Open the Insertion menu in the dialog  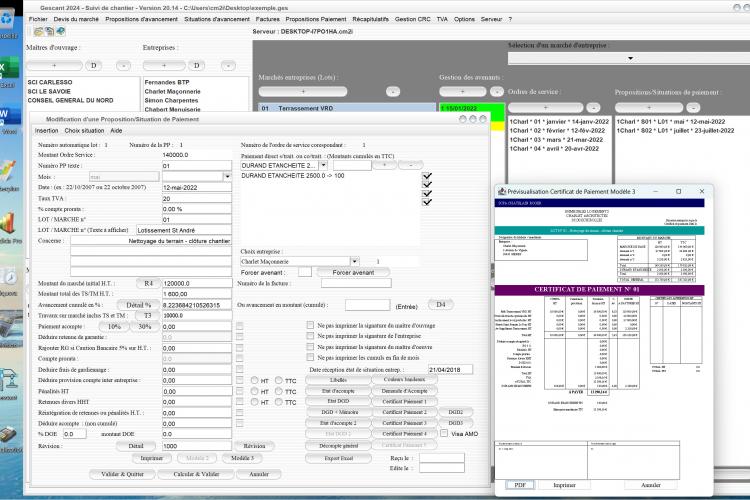point(46,131)
